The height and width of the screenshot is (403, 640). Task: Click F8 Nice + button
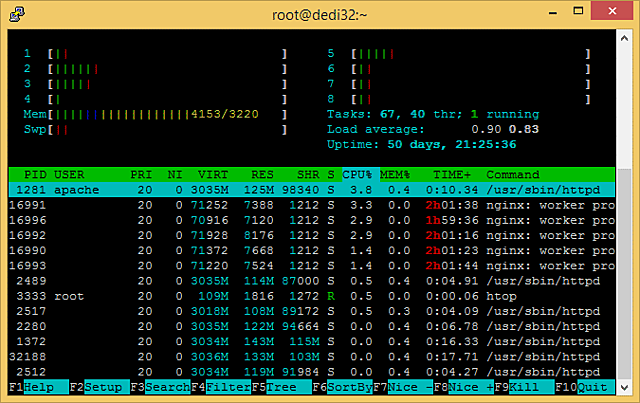(x=464, y=387)
